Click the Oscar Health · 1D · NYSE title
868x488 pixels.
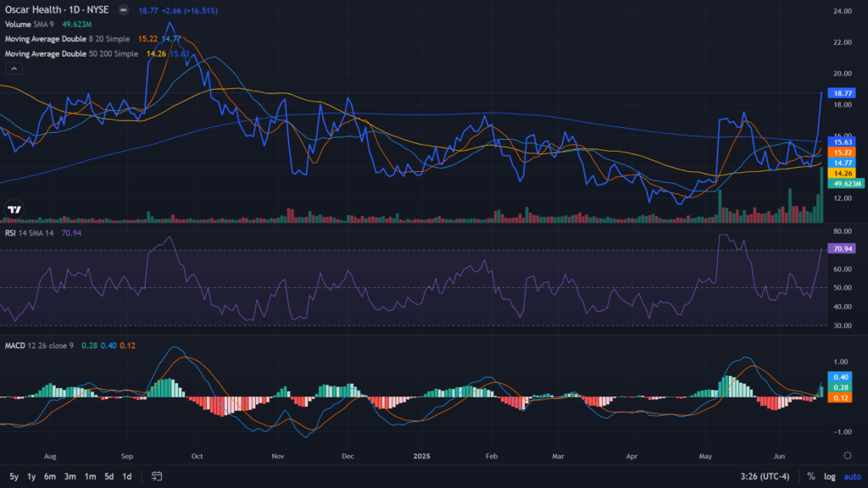click(x=57, y=10)
